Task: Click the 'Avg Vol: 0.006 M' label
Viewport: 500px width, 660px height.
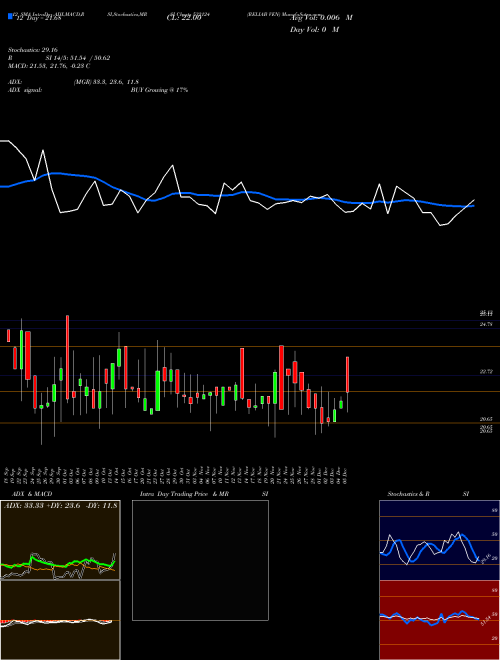Action: coord(321,18)
